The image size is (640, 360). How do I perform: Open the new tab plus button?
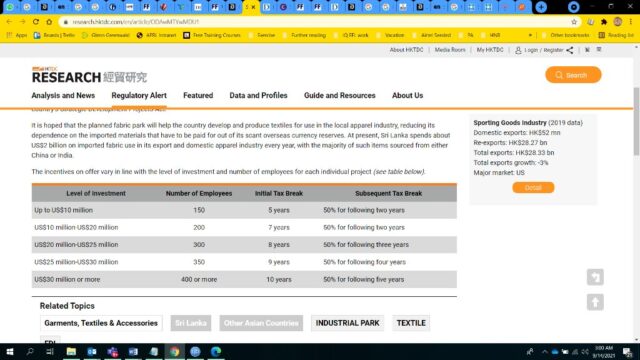point(541,7)
